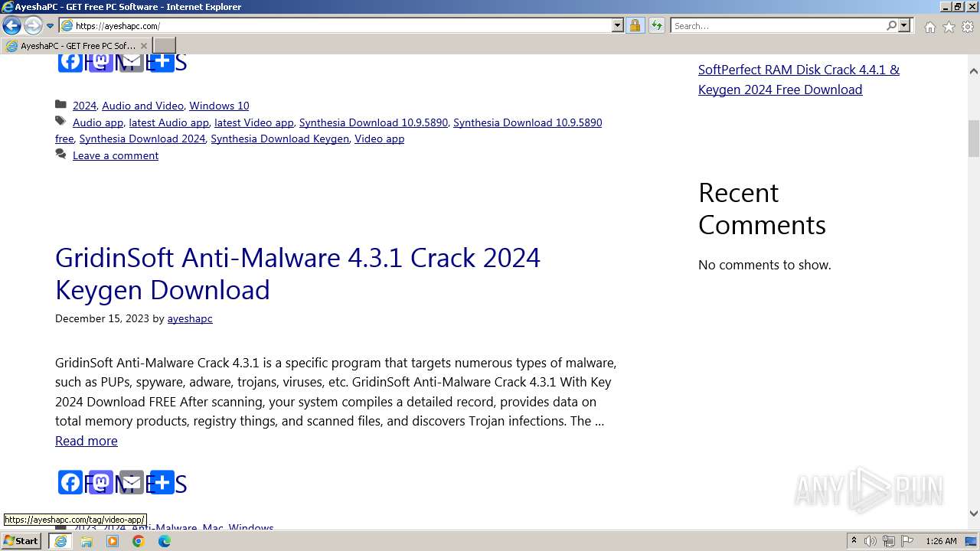The width and height of the screenshot is (980, 551).
Task: Click the address bar URL field
Action: tap(335, 25)
